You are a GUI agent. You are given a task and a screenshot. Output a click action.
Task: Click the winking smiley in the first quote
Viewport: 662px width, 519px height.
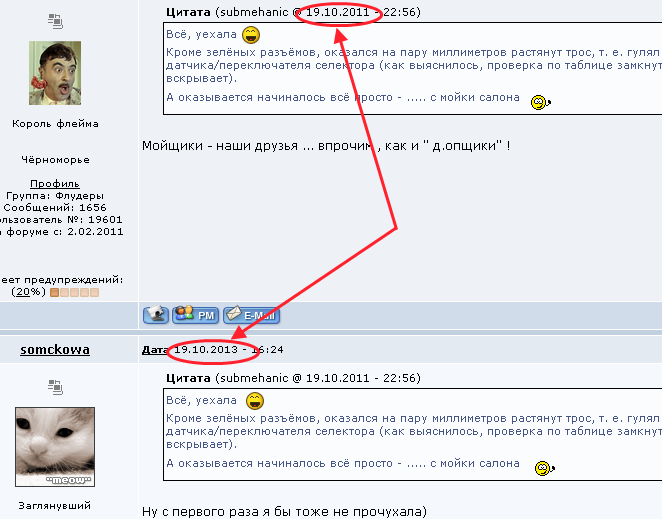tap(541, 102)
